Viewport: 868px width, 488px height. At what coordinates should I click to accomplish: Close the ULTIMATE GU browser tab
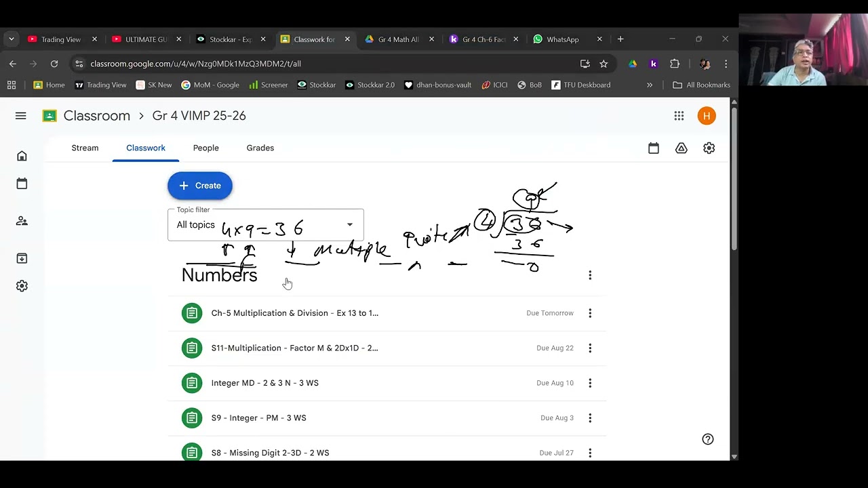[x=179, y=39]
